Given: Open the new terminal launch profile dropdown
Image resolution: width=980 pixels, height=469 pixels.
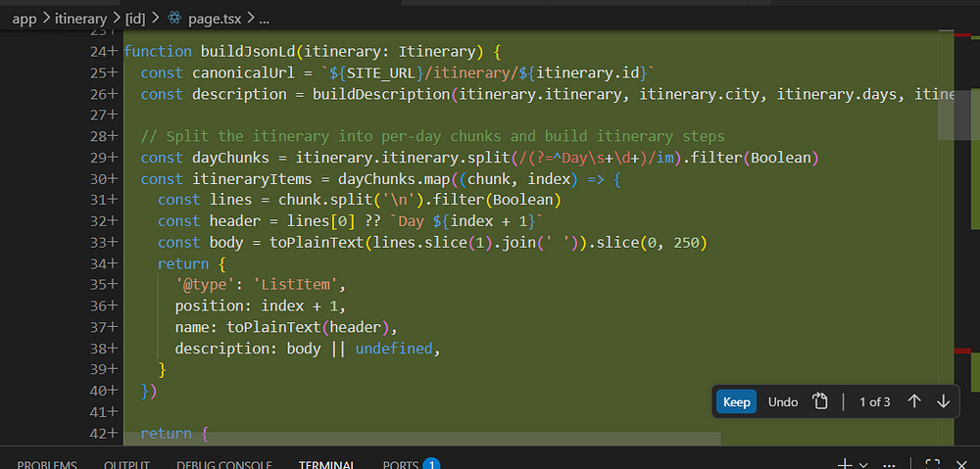Looking at the screenshot, I should (863, 465).
